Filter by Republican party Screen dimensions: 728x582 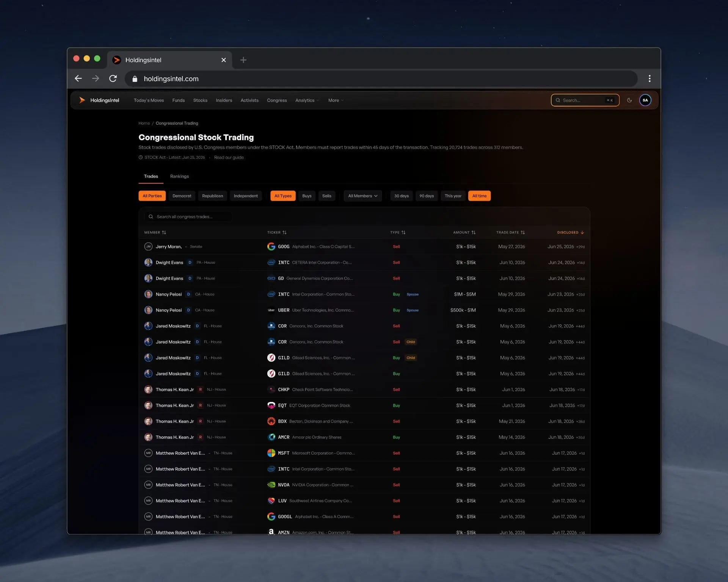click(212, 196)
